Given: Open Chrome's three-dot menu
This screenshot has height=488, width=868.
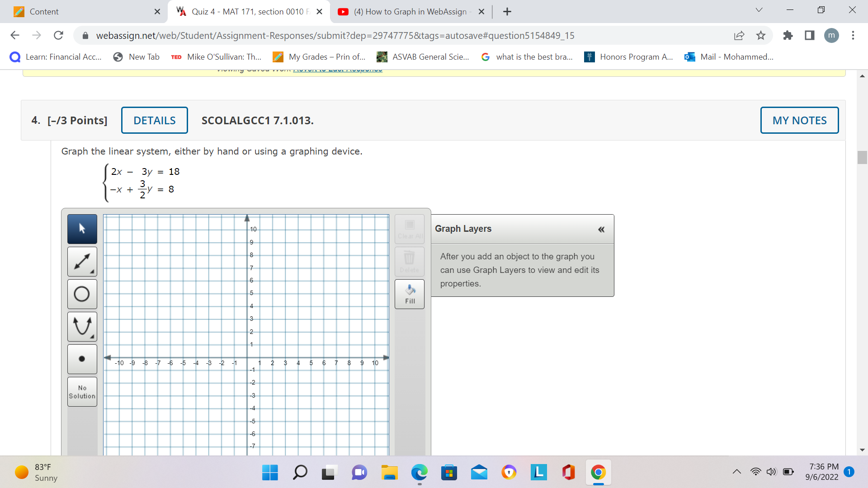Looking at the screenshot, I should click(853, 36).
